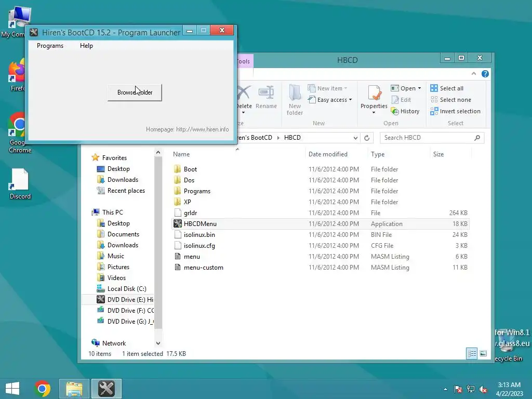Click the Refresh button by address bar
This screenshot has height=399, width=532.
point(367,138)
